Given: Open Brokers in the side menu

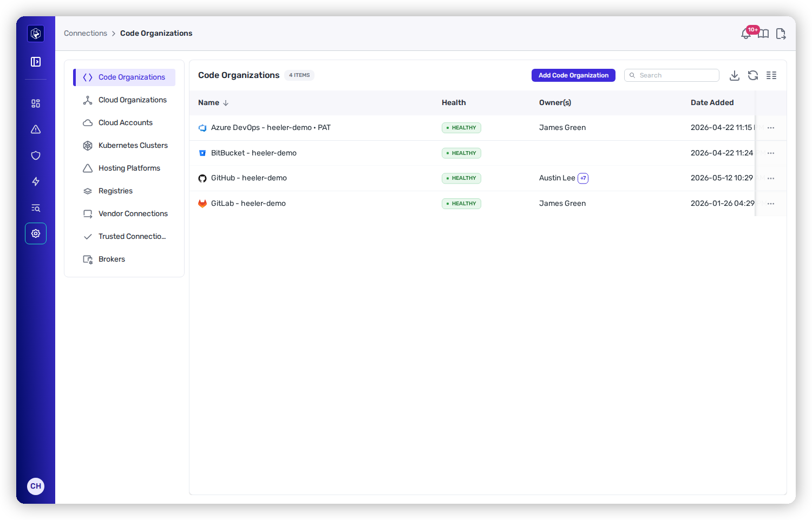Looking at the screenshot, I should click(x=125, y=259).
